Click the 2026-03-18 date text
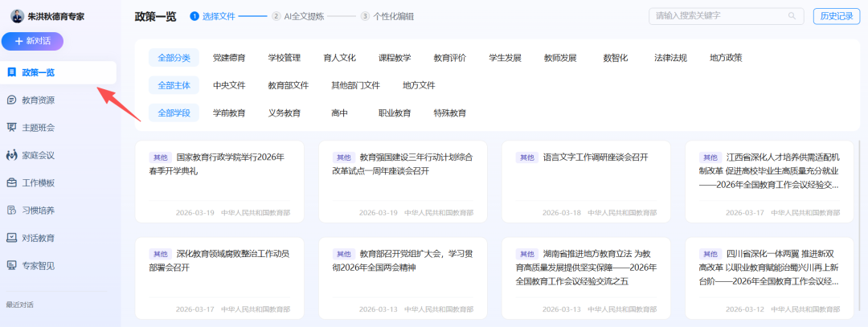 (x=561, y=212)
